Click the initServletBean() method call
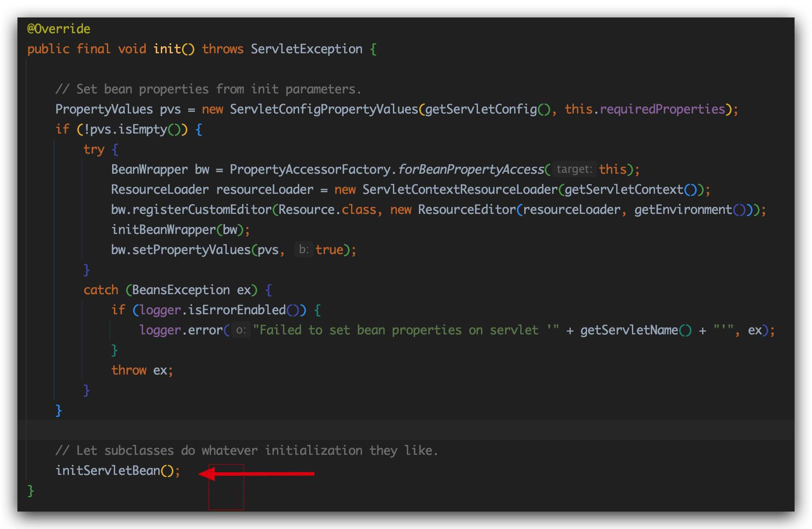Image resolution: width=812 pixels, height=529 pixels. tap(114, 471)
